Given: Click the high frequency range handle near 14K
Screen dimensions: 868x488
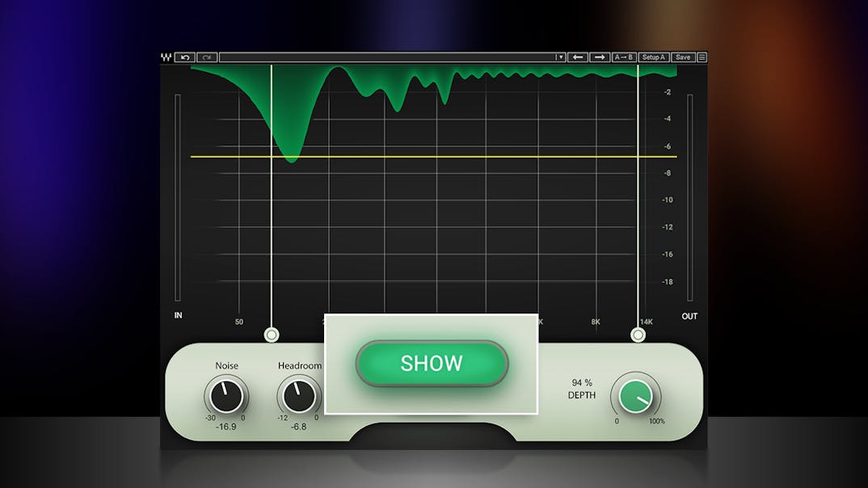Looking at the screenshot, I should 638,334.
